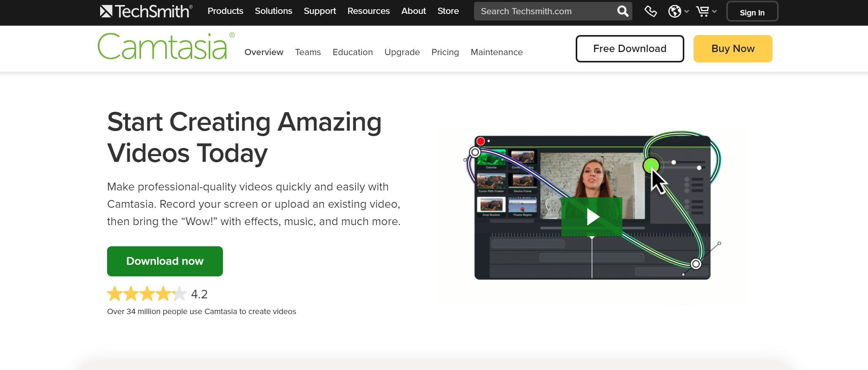Open the Support menu
The image size is (868, 370).
(x=320, y=11)
